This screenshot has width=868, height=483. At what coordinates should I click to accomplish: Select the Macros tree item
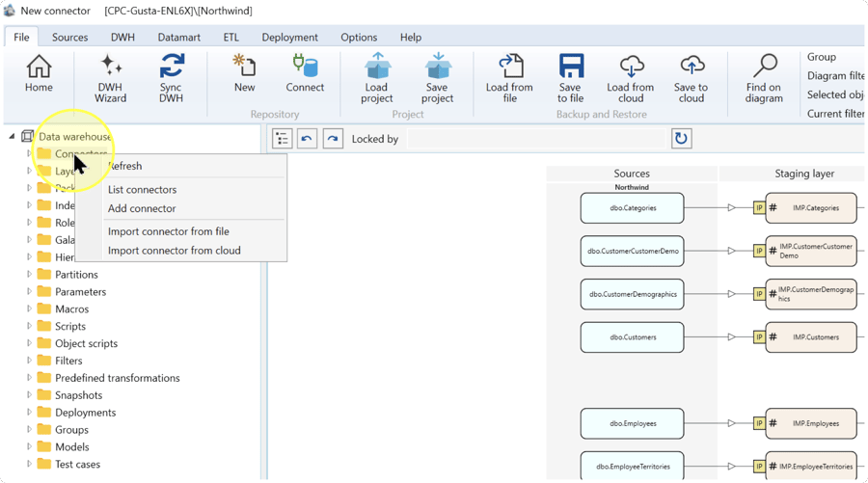pyautogui.click(x=71, y=309)
